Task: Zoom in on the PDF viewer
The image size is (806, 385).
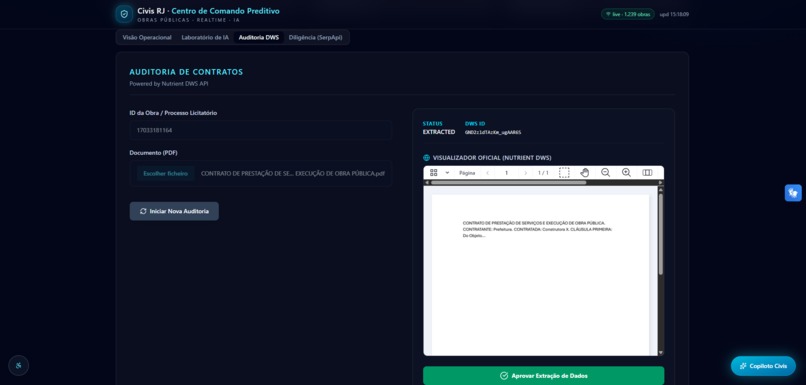Action: coord(626,173)
